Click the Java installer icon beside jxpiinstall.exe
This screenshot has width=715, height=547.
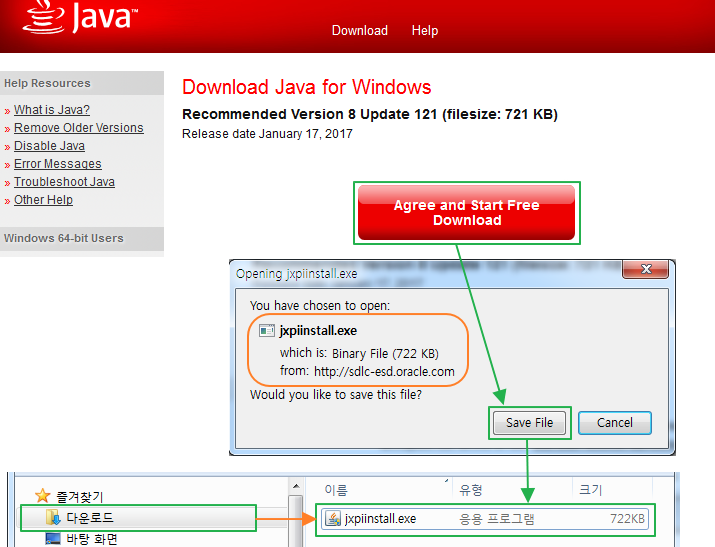coord(333,519)
